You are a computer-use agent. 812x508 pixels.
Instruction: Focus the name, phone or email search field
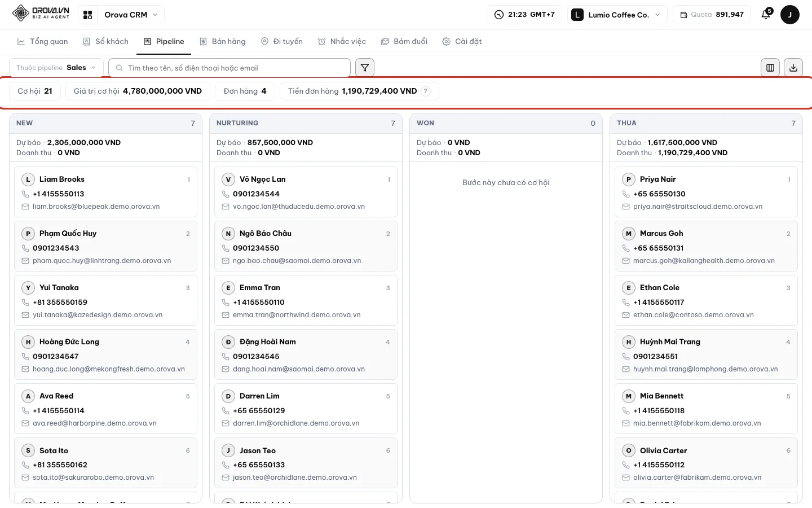pos(229,68)
